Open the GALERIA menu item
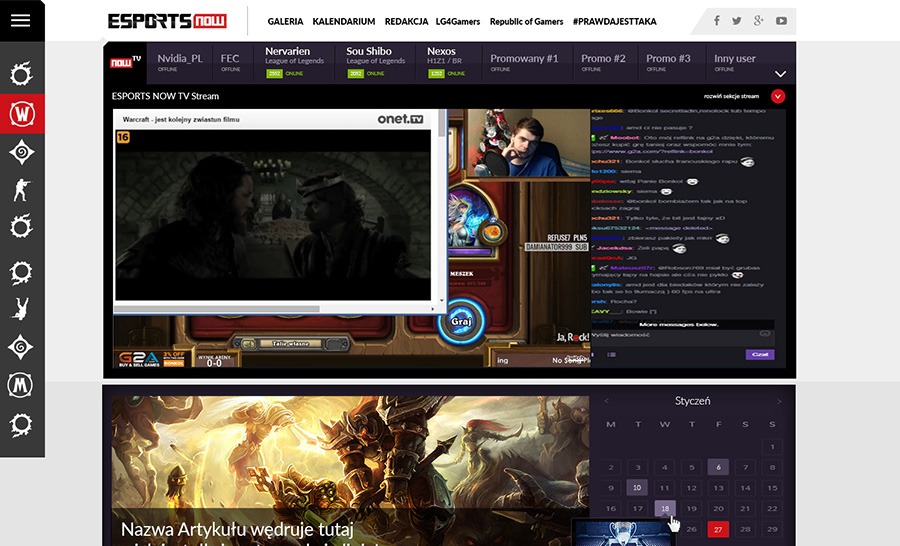Image resolution: width=900 pixels, height=546 pixels. (x=285, y=21)
